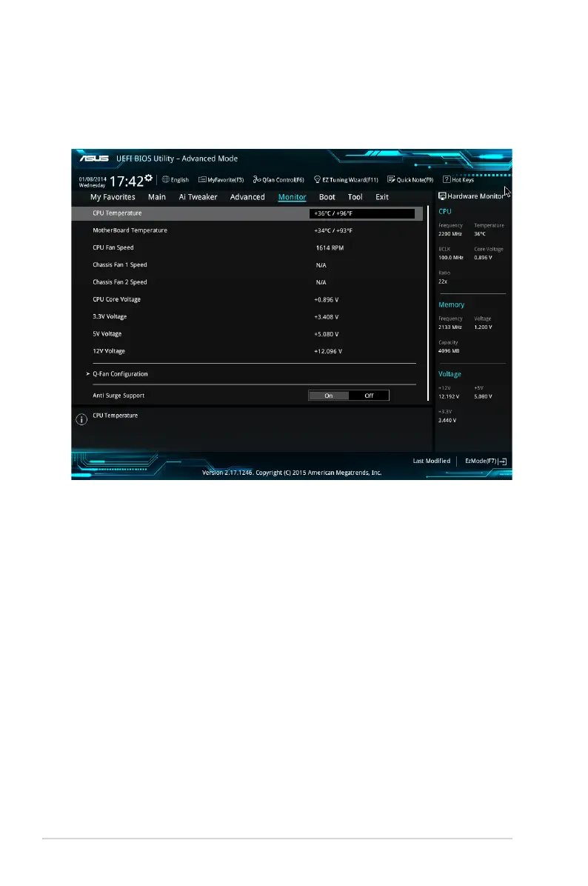Click the EZ Tuning Wizard bulb icon

(318, 180)
